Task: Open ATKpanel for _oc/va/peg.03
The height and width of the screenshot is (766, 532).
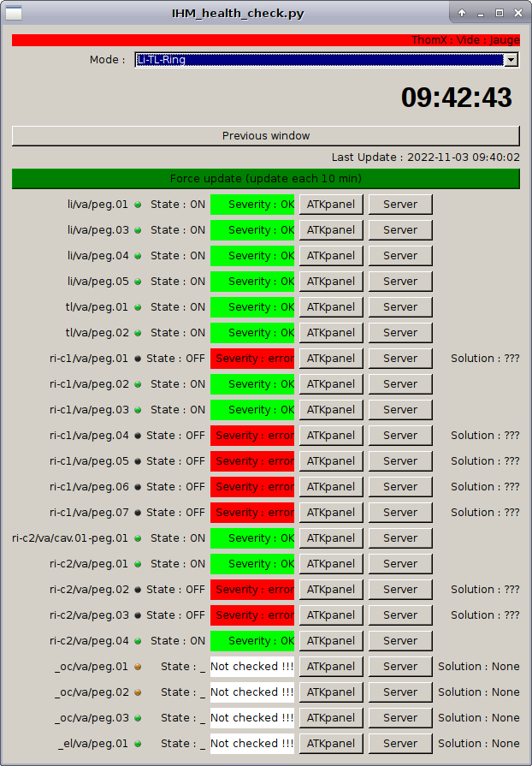Action: 331,718
